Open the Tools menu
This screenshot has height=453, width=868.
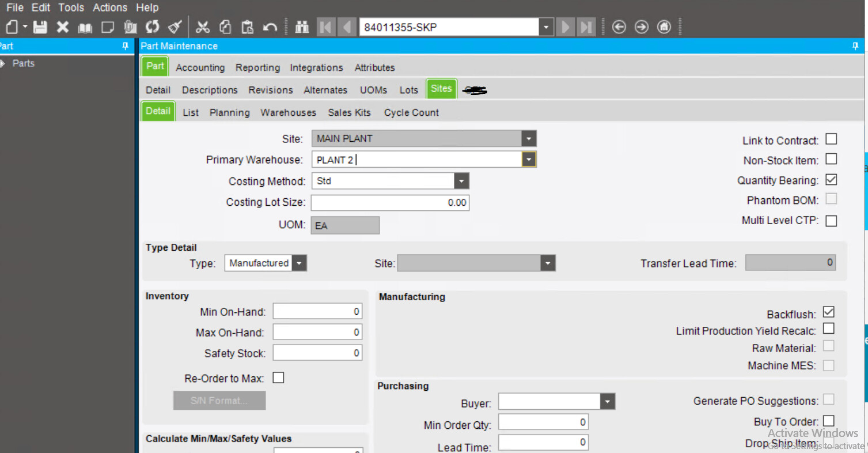click(x=71, y=7)
